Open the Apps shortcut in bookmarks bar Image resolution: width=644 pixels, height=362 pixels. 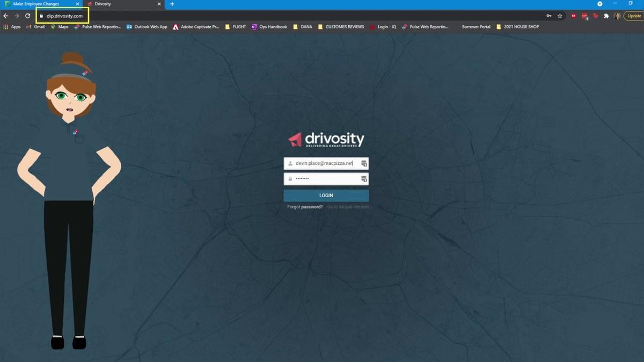tap(12, 27)
